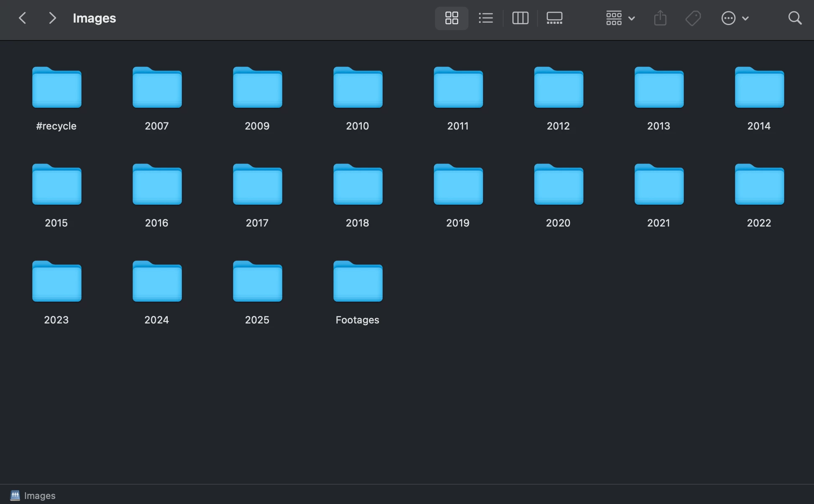Click the Share toolbar icon

pyautogui.click(x=660, y=18)
